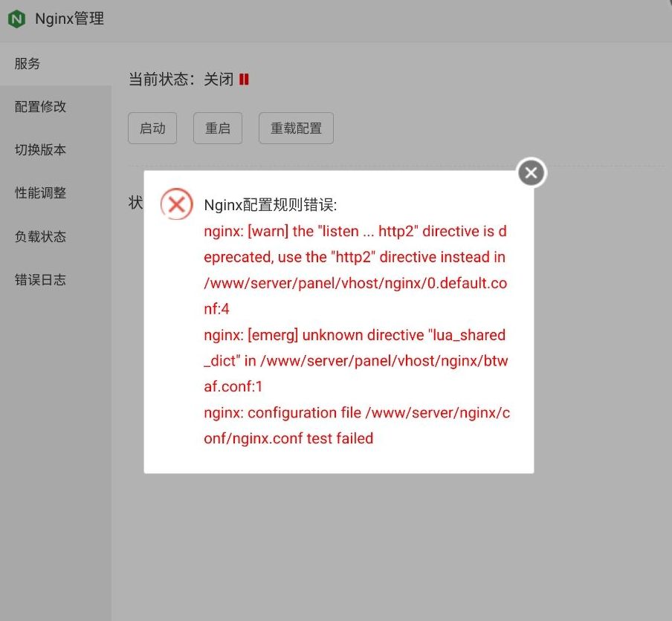
Task: Click the [emerg] unknown directive lua_shared line
Action: 355,335
